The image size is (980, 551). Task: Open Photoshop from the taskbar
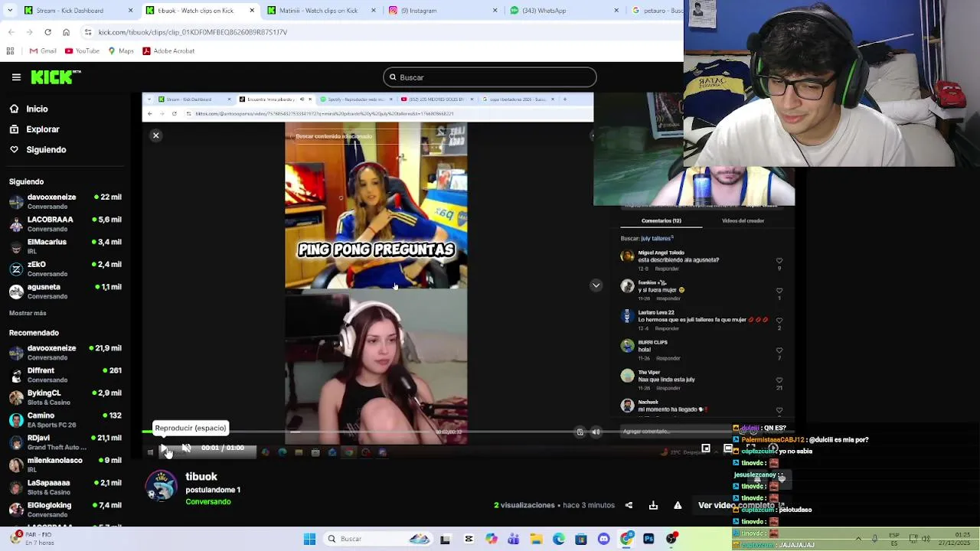tap(649, 539)
